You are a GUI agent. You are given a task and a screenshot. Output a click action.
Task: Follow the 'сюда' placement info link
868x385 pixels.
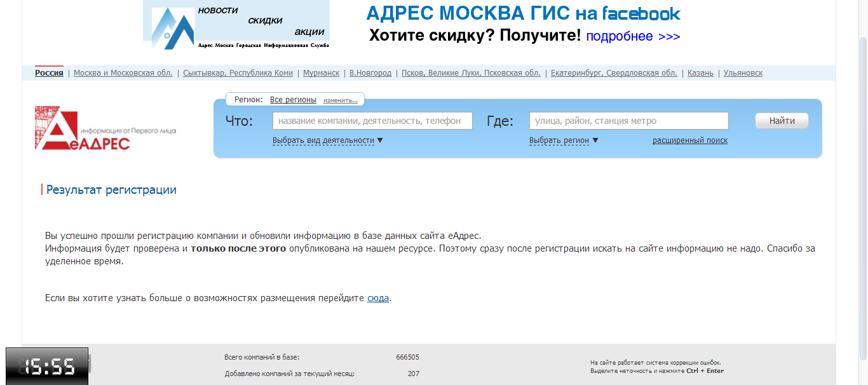pyautogui.click(x=378, y=298)
